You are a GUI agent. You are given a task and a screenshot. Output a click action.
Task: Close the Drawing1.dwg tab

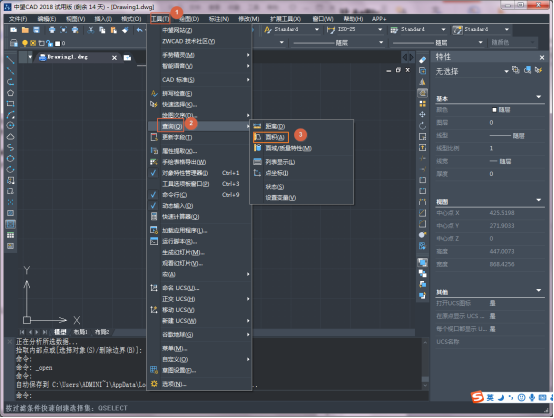[x=114, y=58]
